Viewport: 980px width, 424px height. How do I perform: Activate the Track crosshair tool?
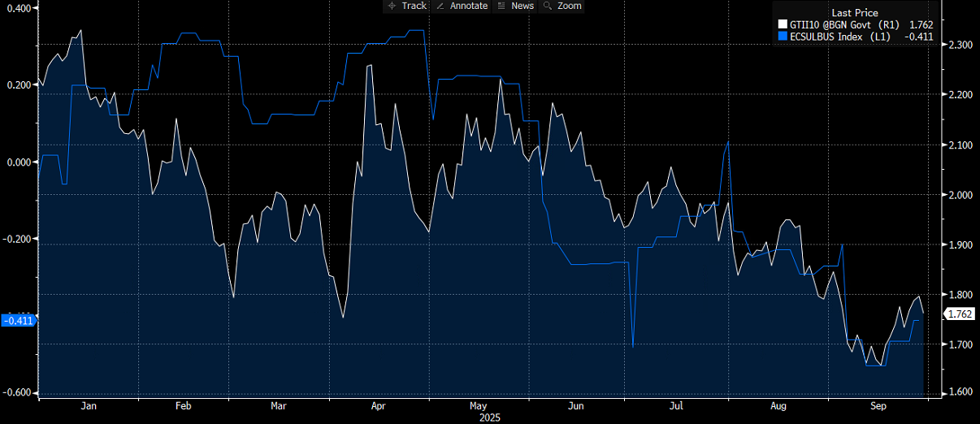(407, 6)
